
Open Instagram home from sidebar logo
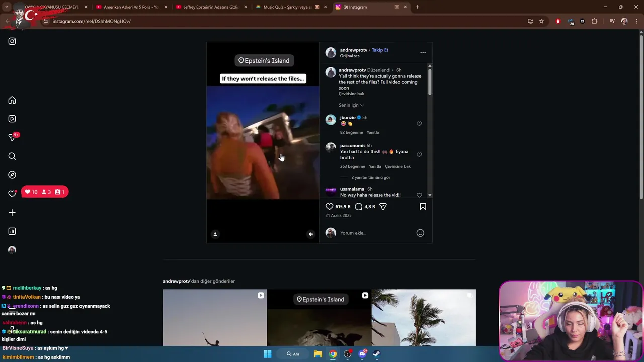click(x=12, y=41)
